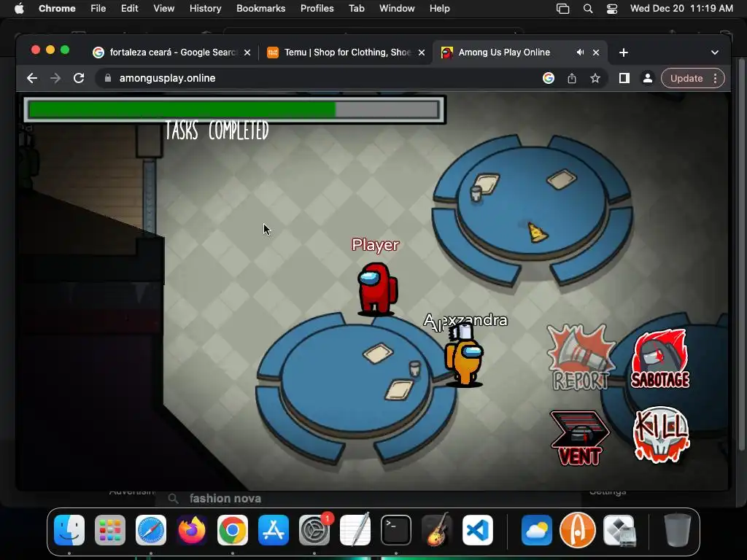Open the Profiles menu

(x=317, y=9)
